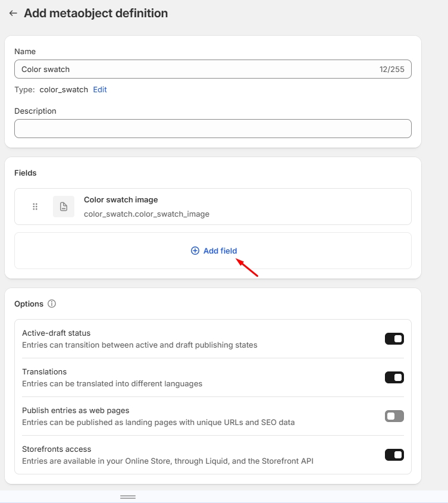Click the Add metaobject definition page title
This screenshot has width=448, height=503.
(96, 13)
